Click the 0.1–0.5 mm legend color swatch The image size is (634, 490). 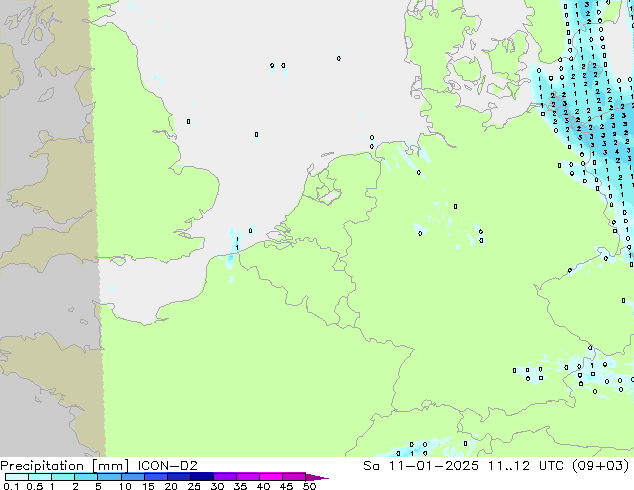[17, 477]
